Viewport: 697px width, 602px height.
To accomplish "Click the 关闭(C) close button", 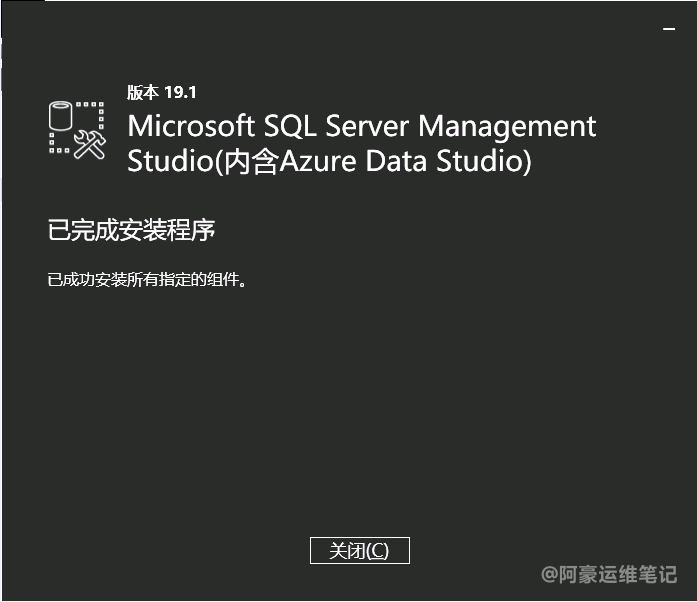I will 360,550.
